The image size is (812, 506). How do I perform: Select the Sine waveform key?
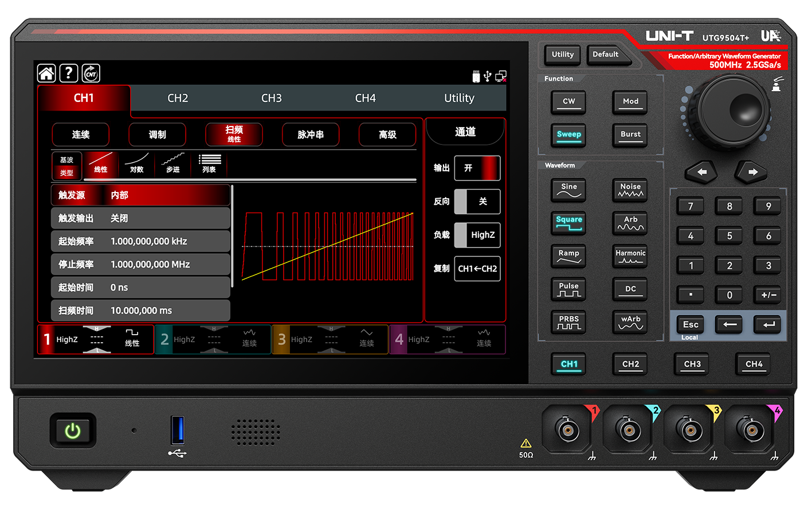568,190
